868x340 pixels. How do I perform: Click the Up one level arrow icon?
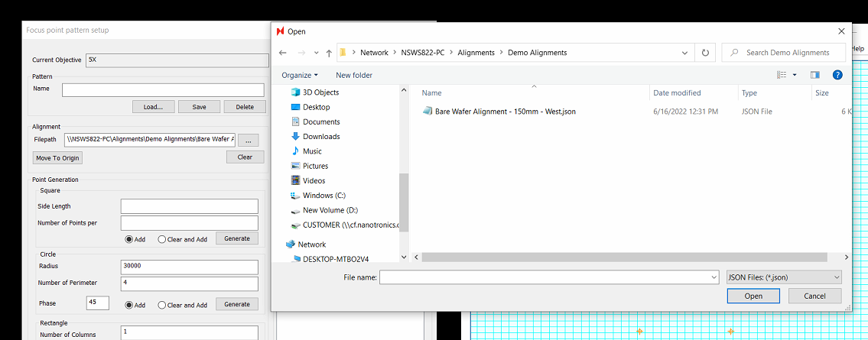click(x=329, y=53)
